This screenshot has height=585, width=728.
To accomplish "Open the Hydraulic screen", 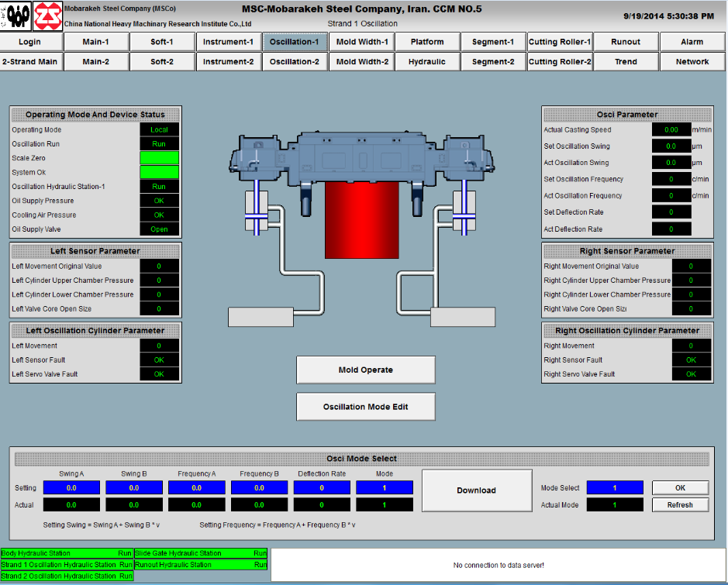I will [x=428, y=62].
